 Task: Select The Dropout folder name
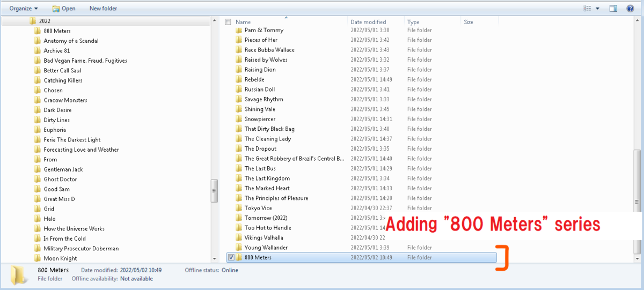click(260, 148)
